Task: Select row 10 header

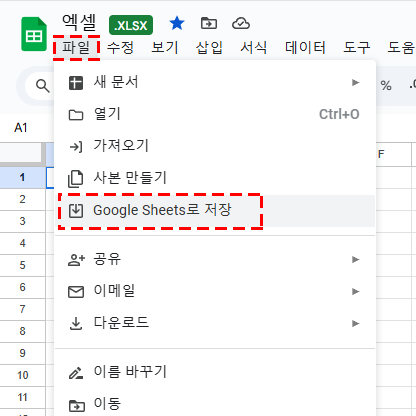Action: (22, 375)
